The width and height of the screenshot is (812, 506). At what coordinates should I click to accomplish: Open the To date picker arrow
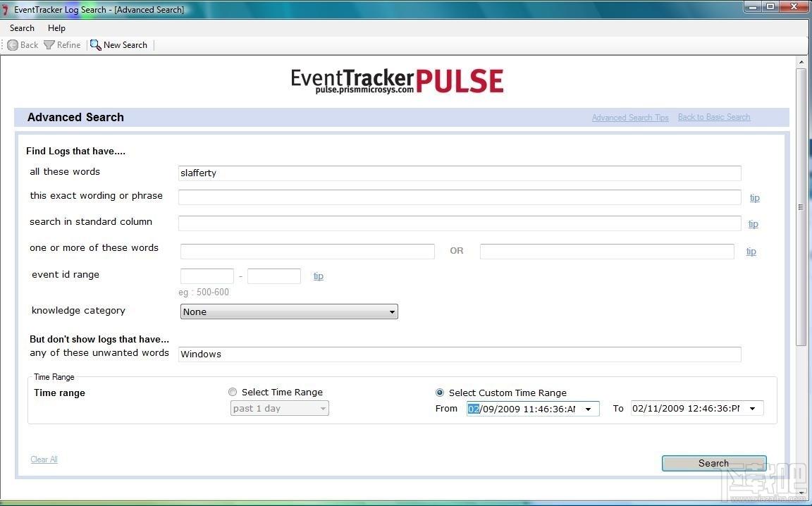click(753, 409)
